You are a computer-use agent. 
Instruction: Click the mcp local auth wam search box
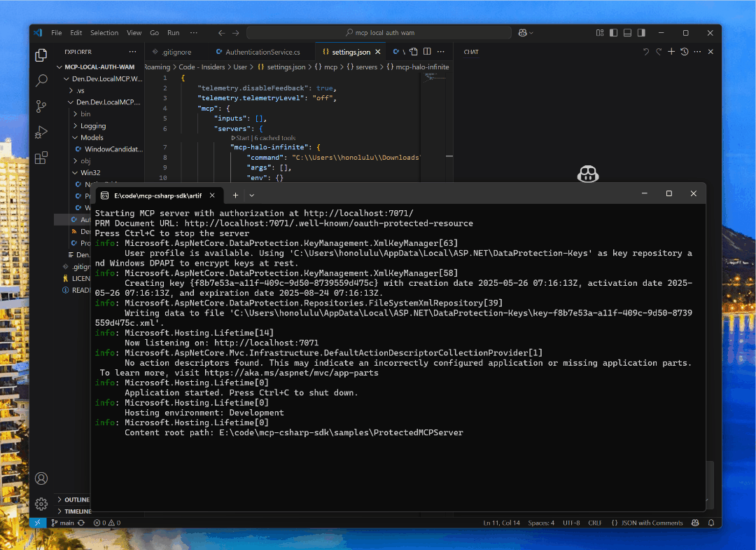click(x=379, y=33)
